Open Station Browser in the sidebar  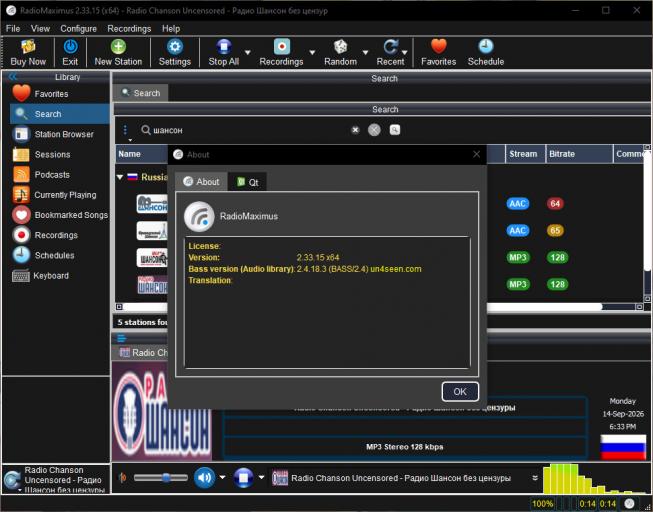pos(60,134)
